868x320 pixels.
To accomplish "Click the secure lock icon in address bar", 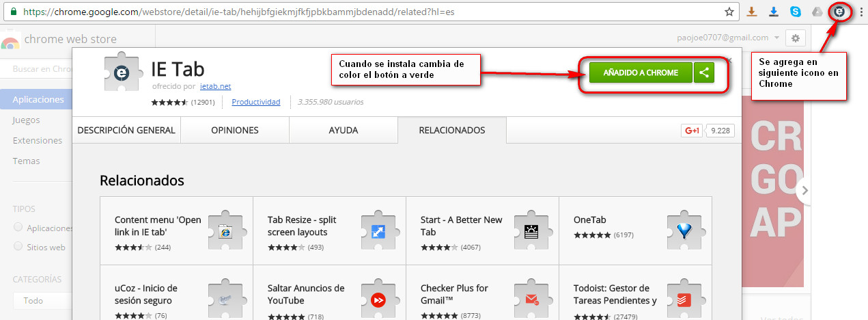I will [14, 12].
